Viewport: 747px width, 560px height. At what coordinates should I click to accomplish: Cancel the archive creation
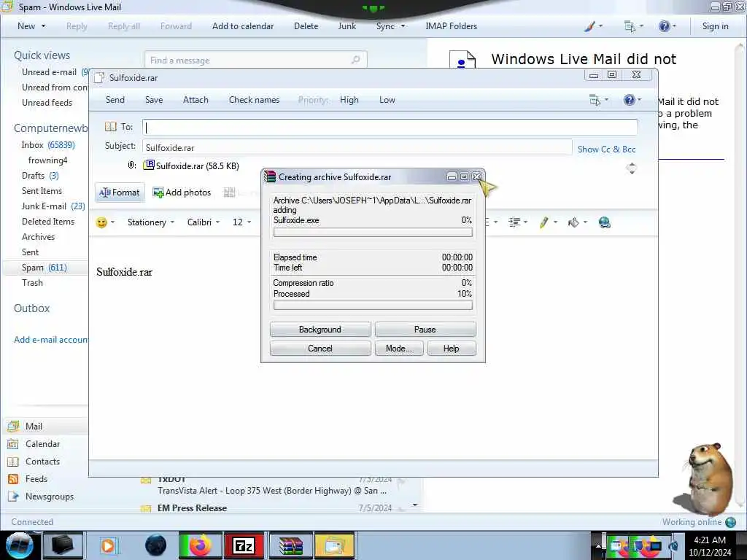(320, 349)
